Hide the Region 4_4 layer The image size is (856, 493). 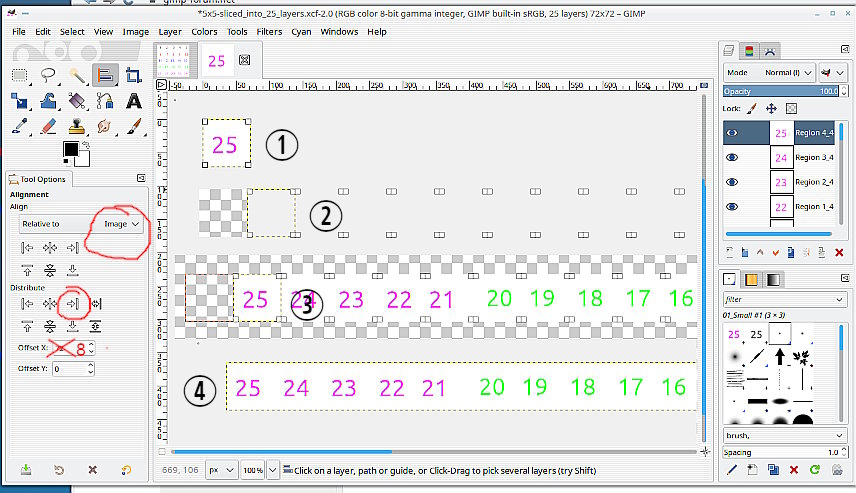732,133
